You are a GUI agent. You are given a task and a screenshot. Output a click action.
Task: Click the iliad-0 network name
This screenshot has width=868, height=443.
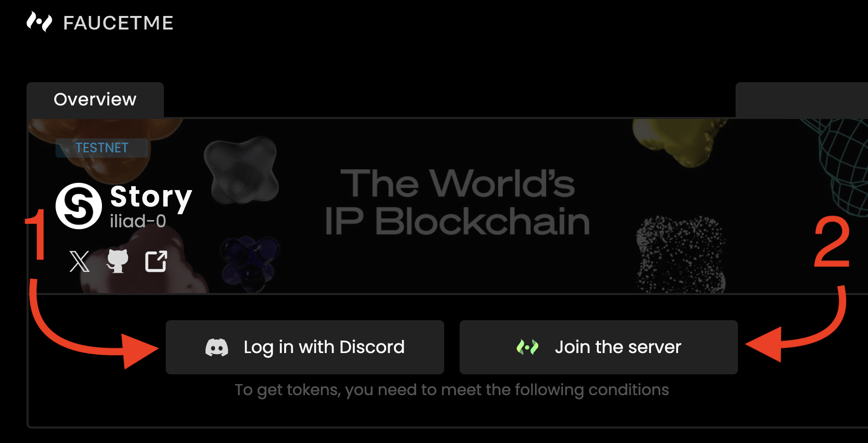click(138, 221)
